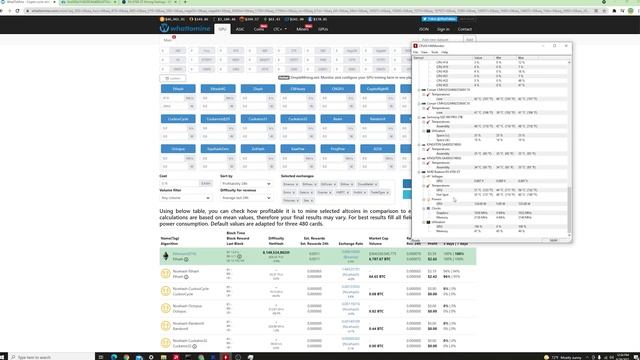
Task: Open the Nicehash-Ethash coin link
Action: click(x=186, y=271)
